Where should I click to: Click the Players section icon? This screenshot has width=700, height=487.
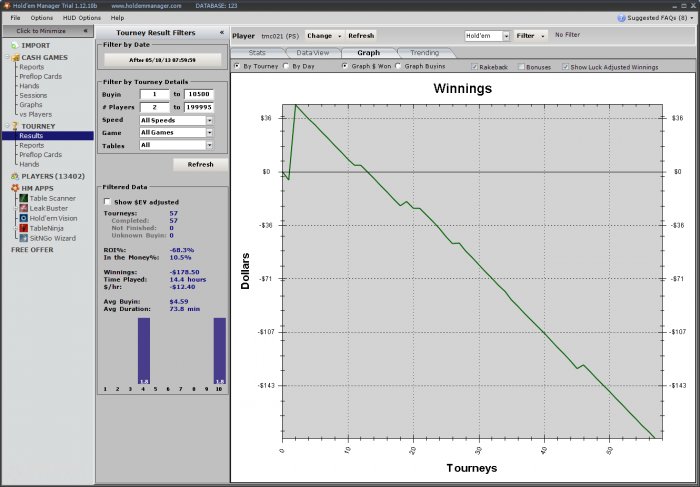[13, 176]
